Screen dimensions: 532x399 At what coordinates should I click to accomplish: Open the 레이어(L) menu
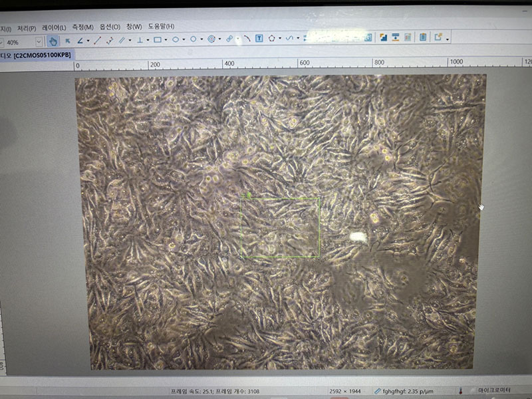coord(54,27)
